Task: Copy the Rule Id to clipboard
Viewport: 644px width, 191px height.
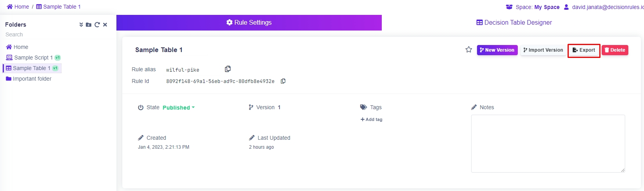Action: (283, 81)
